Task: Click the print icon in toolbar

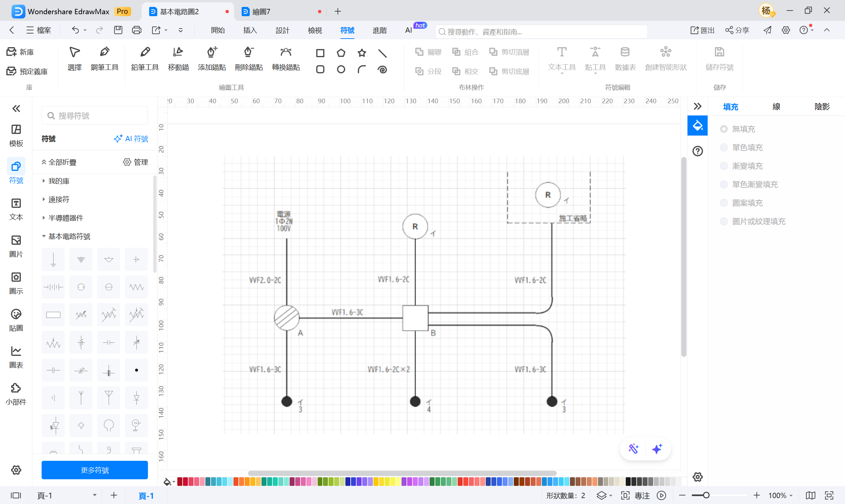Action: point(137,30)
